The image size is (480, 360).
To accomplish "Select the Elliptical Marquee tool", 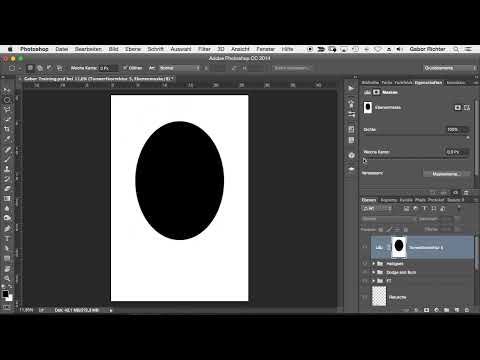I will pos(7,100).
